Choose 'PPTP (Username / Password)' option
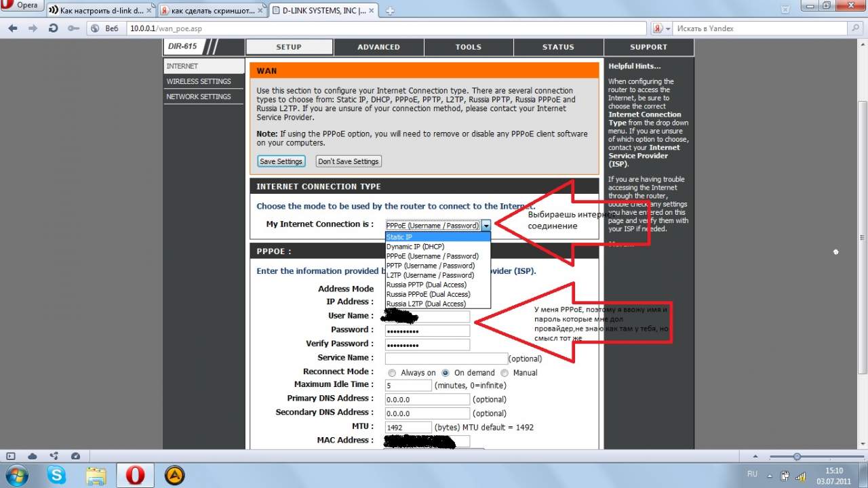Image resolution: width=868 pixels, height=488 pixels. (437, 266)
